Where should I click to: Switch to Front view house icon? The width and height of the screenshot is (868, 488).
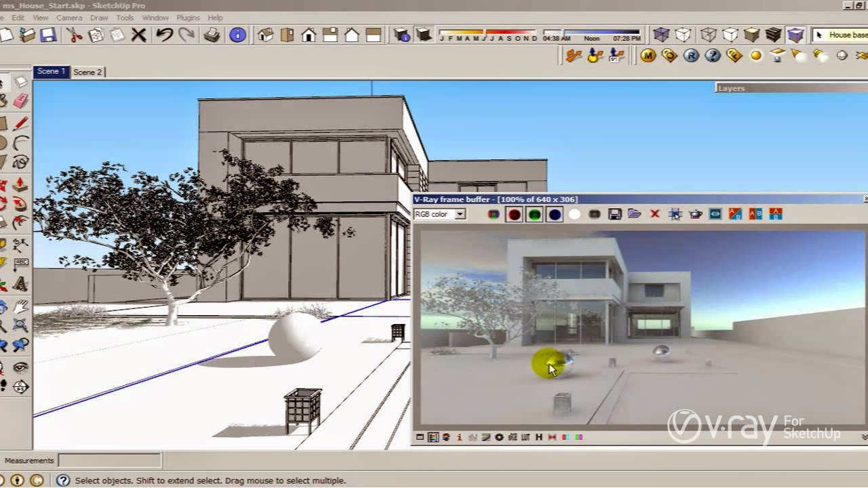(309, 35)
